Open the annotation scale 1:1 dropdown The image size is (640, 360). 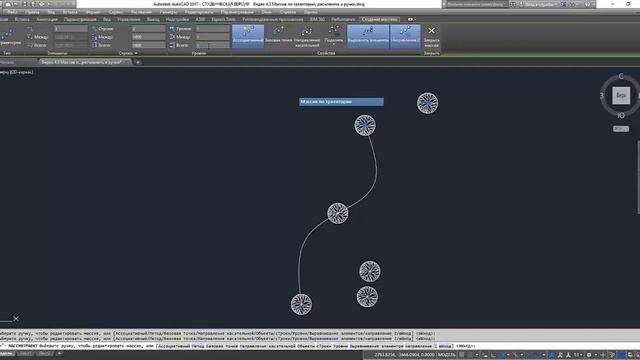(x=578, y=355)
